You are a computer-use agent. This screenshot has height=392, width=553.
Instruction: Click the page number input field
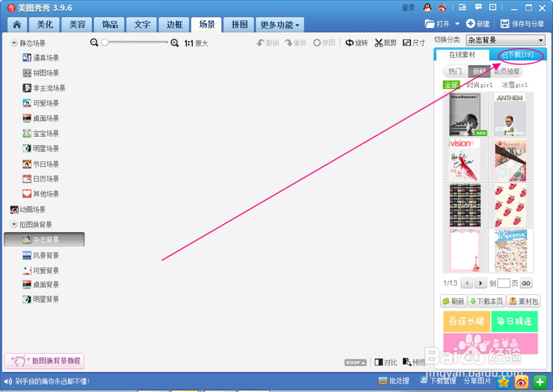504,283
